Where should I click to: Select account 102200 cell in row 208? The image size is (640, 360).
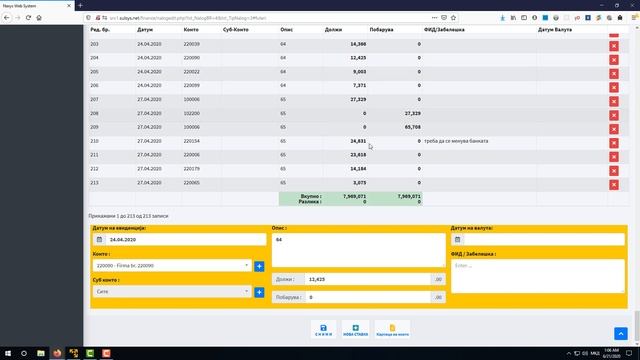coord(191,113)
